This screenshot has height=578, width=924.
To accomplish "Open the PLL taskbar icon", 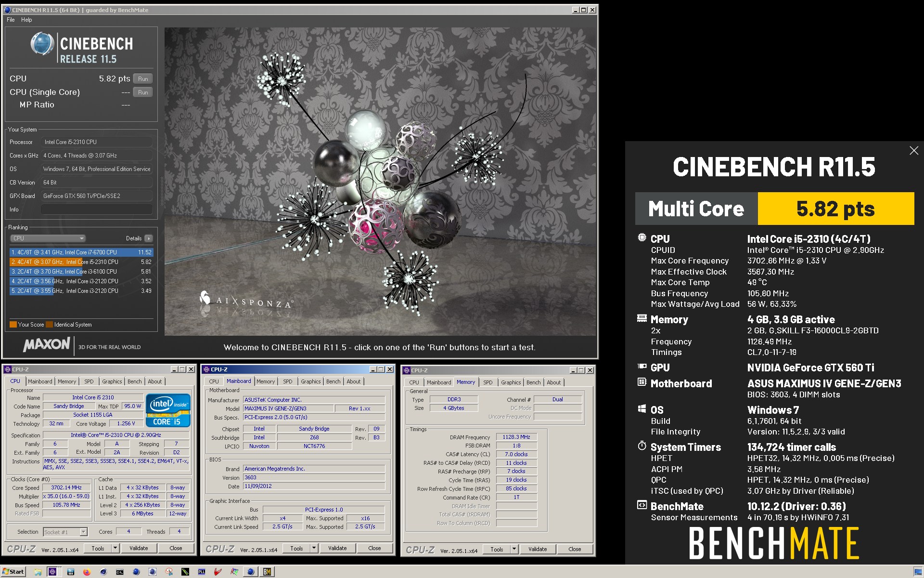I will point(202,572).
